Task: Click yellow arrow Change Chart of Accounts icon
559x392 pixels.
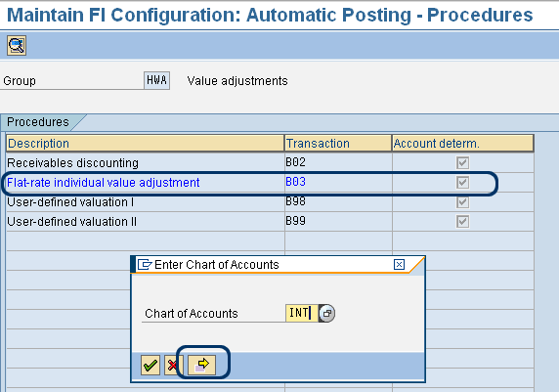Action: [x=201, y=365]
